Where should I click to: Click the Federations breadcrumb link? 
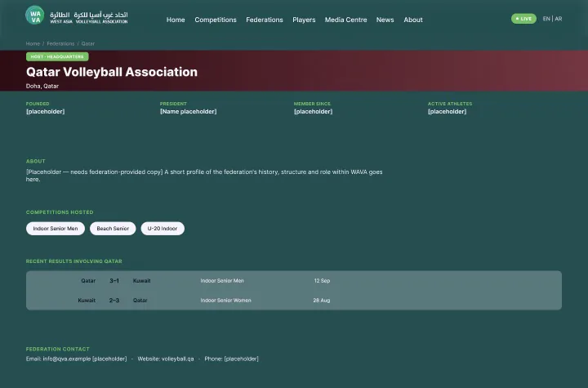(60, 43)
